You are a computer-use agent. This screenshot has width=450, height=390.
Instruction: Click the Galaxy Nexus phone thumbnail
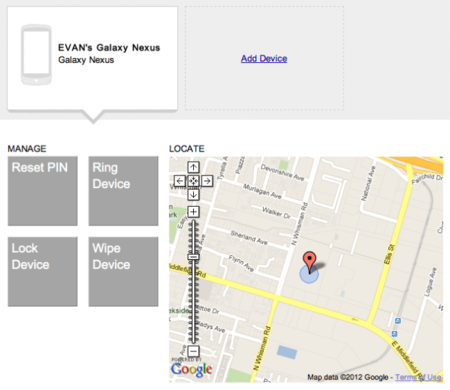click(x=36, y=54)
